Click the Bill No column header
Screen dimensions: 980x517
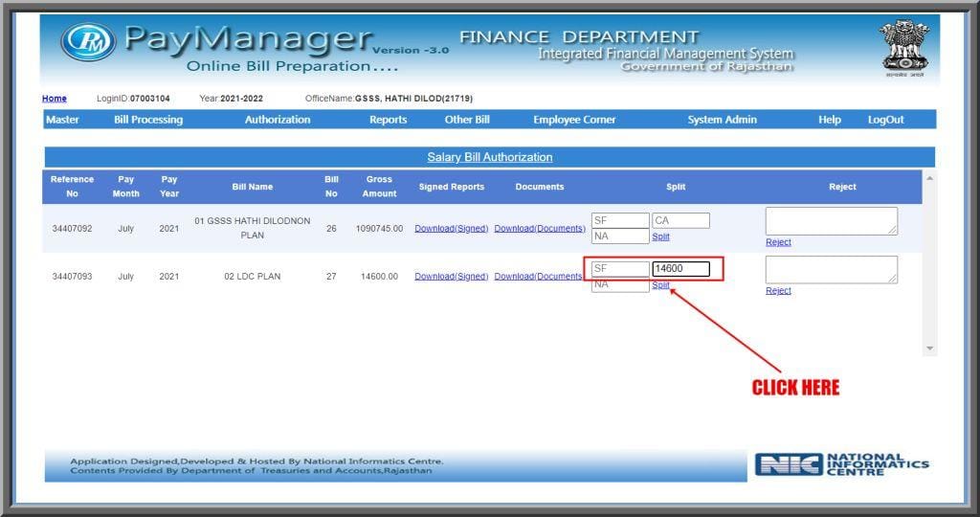coord(331,187)
